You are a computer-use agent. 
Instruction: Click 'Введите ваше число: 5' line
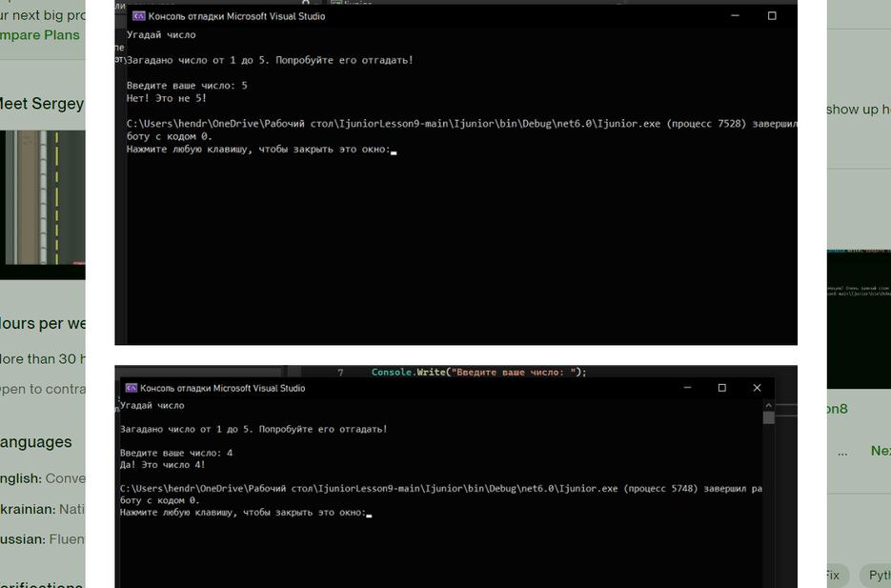point(187,86)
